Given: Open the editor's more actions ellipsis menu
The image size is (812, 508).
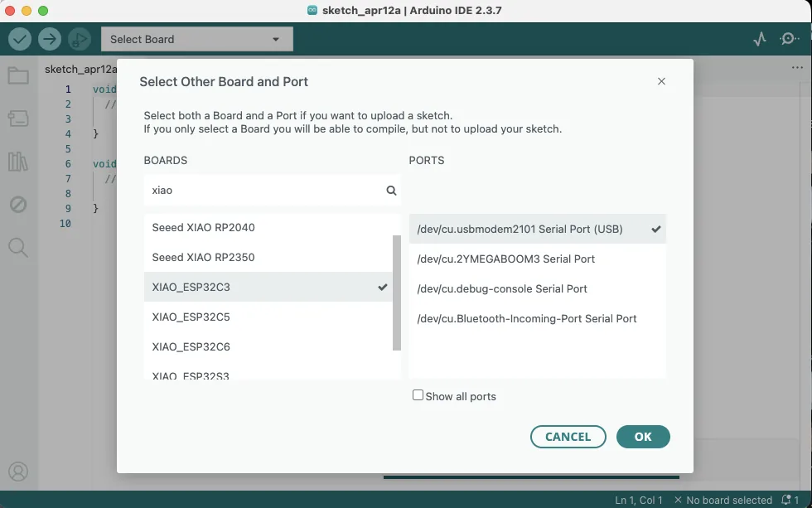Looking at the screenshot, I should pyautogui.click(x=797, y=67).
